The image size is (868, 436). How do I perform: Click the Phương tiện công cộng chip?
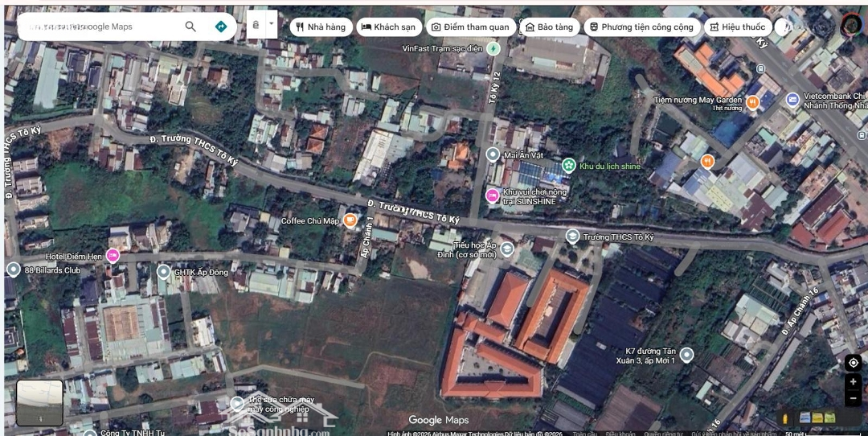pos(641,27)
